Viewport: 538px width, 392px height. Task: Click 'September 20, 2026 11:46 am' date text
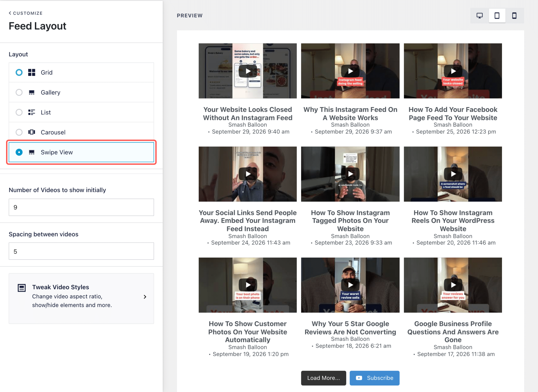(x=456, y=243)
